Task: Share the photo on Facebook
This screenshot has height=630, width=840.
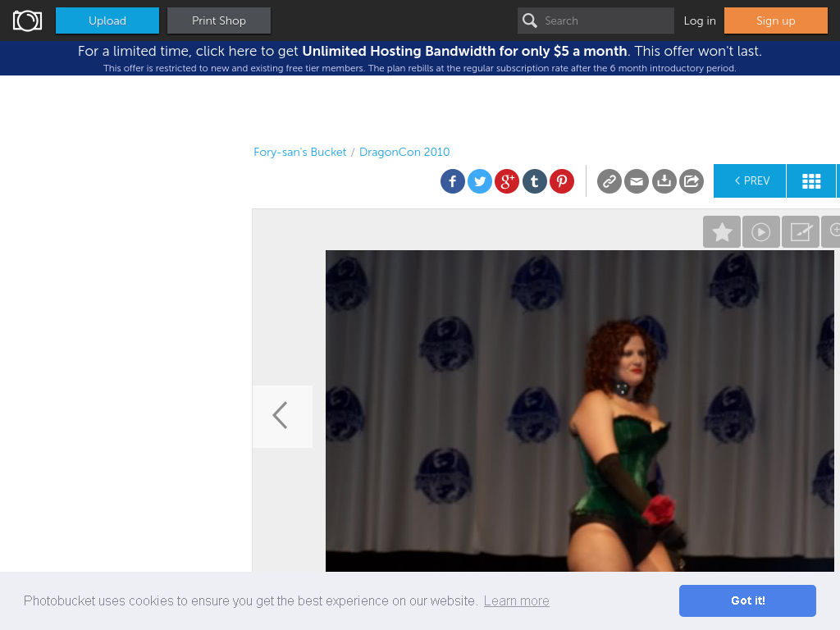Action: pos(453,181)
